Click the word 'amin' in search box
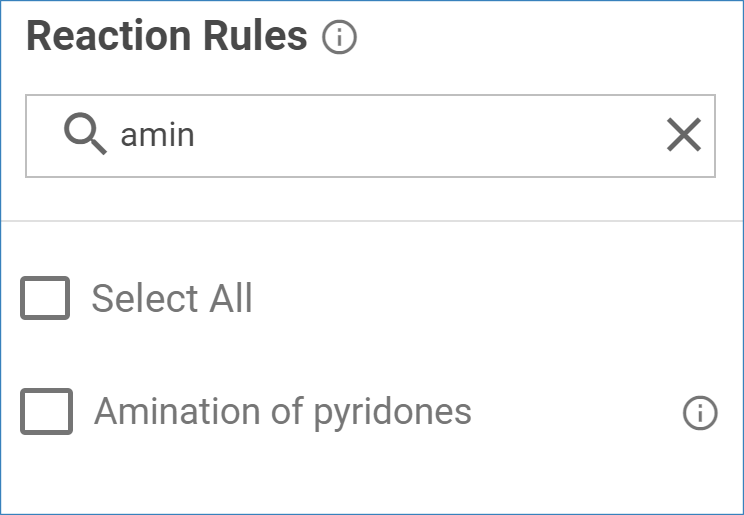Viewport: 744px width, 515px height. [157, 135]
